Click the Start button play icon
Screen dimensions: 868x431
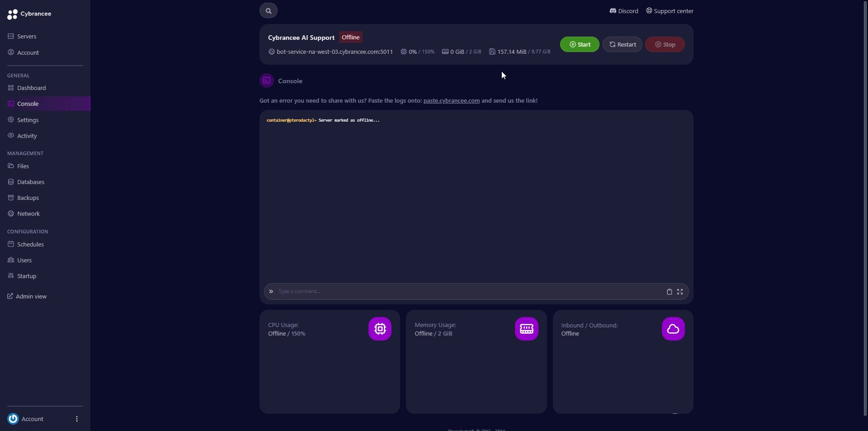(x=573, y=44)
